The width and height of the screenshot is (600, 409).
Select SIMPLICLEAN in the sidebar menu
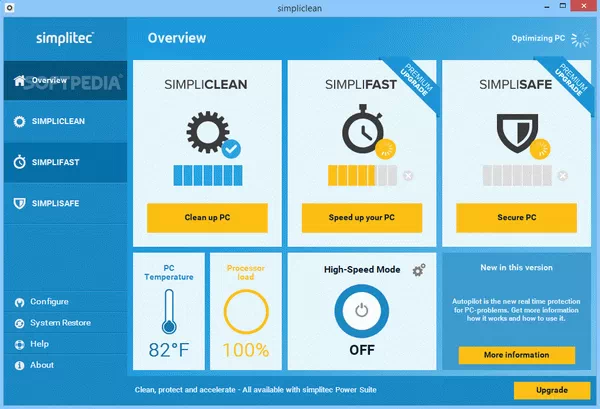[x=65, y=122]
